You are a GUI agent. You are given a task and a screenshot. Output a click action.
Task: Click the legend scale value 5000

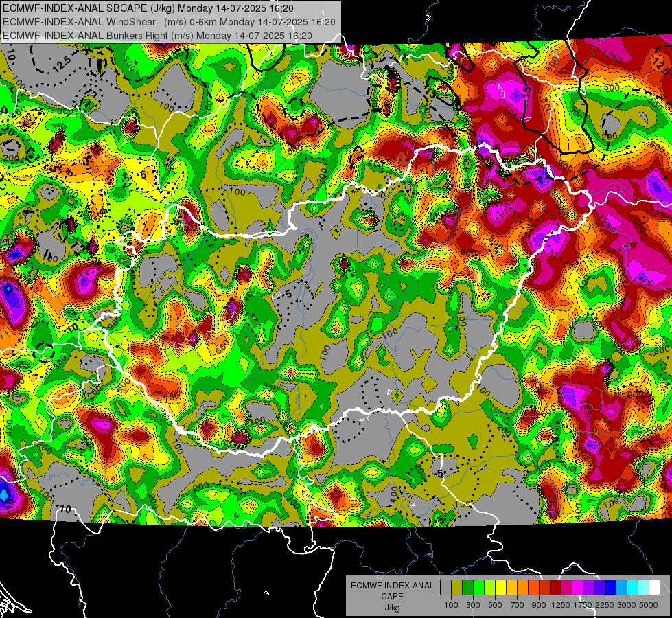[649, 605]
